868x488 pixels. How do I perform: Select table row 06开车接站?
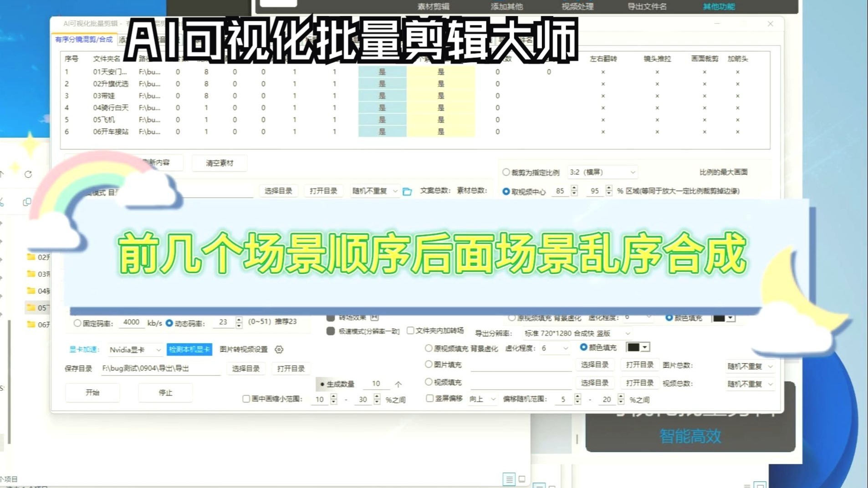click(414, 132)
